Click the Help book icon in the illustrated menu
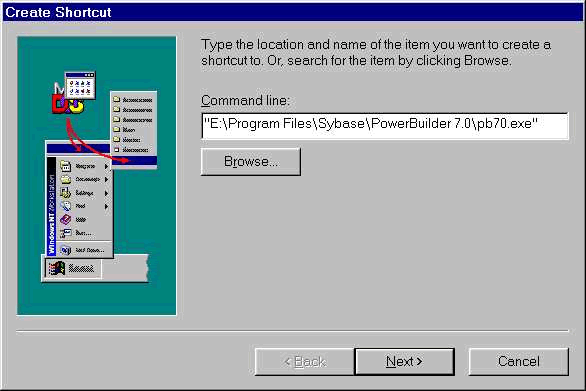The image size is (586, 391). point(65,219)
